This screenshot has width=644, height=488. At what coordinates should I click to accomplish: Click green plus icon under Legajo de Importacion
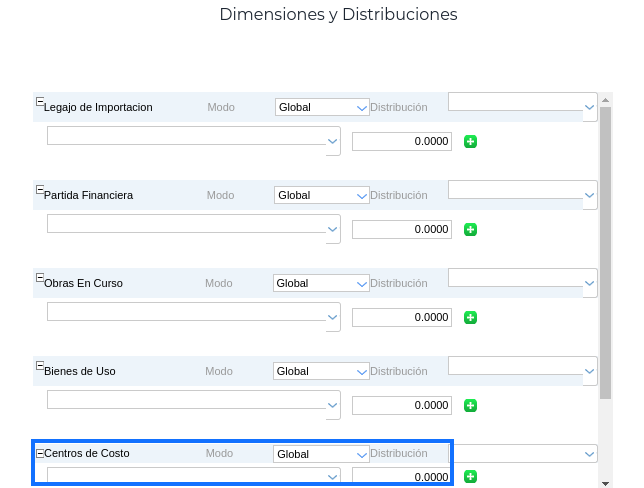[x=471, y=142]
